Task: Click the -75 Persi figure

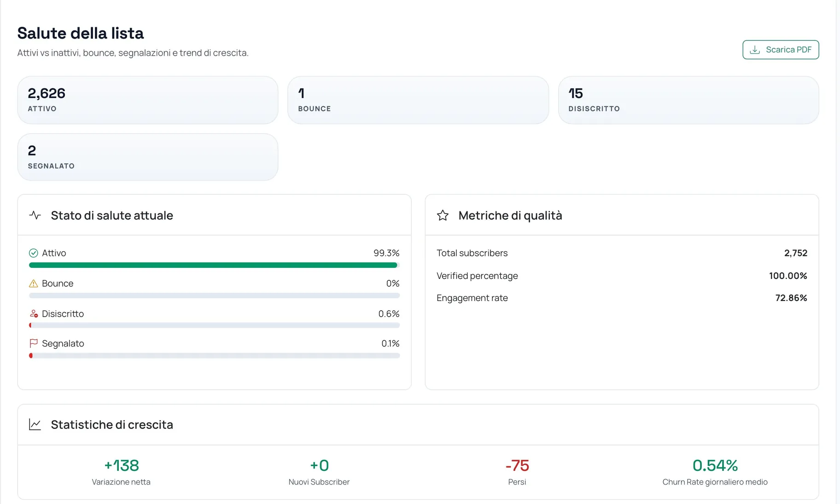Action: pyautogui.click(x=517, y=465)
